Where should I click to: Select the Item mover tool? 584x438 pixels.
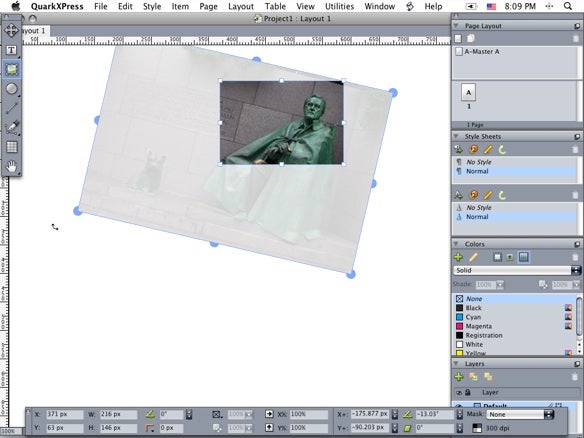coord(12,30)
